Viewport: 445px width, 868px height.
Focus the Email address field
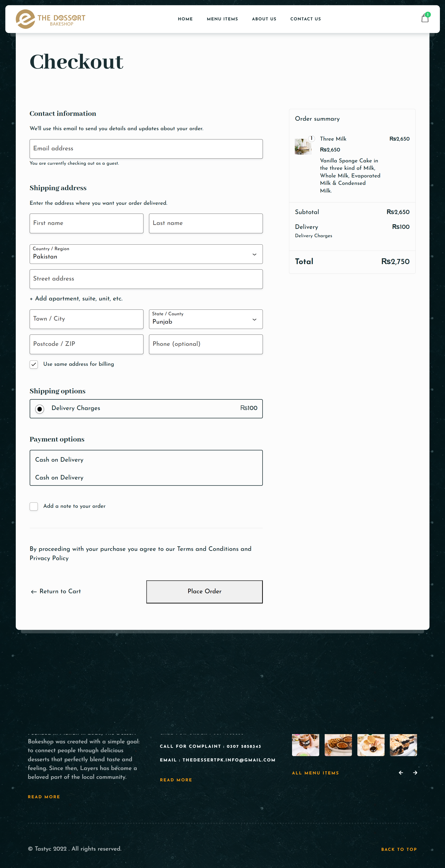[146, 148]
